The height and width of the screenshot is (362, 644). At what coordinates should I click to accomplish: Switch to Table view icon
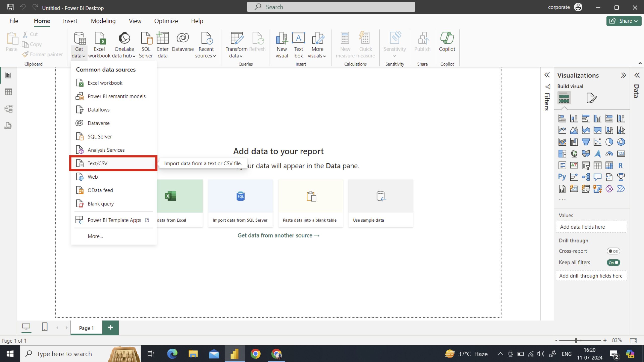pos(8,92)
